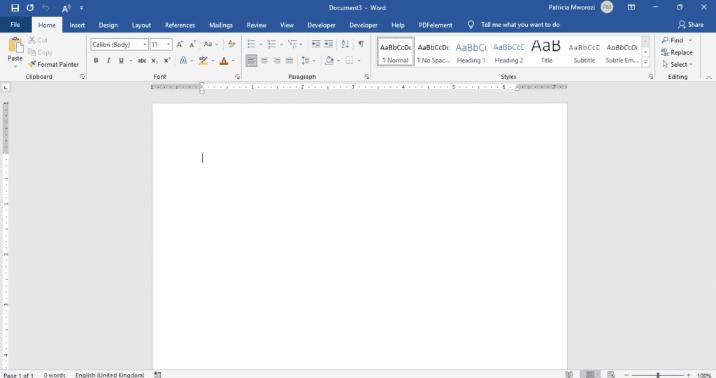The height and width of the screenshot is (378, 716).
Task: Open the Change Case Aa dropdown
Action: (x=210, y=44)
